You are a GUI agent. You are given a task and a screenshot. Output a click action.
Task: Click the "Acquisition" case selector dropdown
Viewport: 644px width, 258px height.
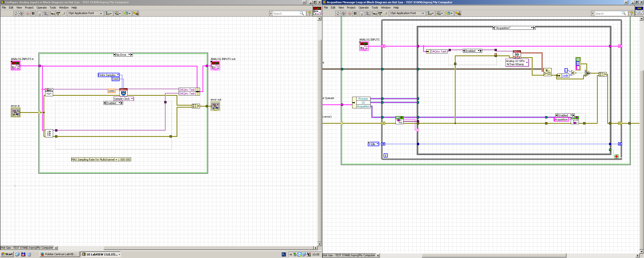tap(514, 28)
